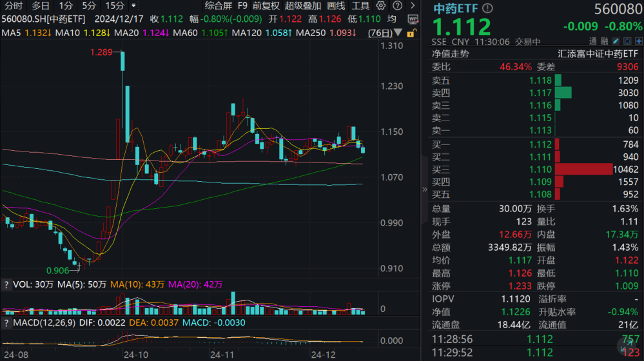
Task: Expand the (76日) range dropdown triangle
Action: point(398,32)
